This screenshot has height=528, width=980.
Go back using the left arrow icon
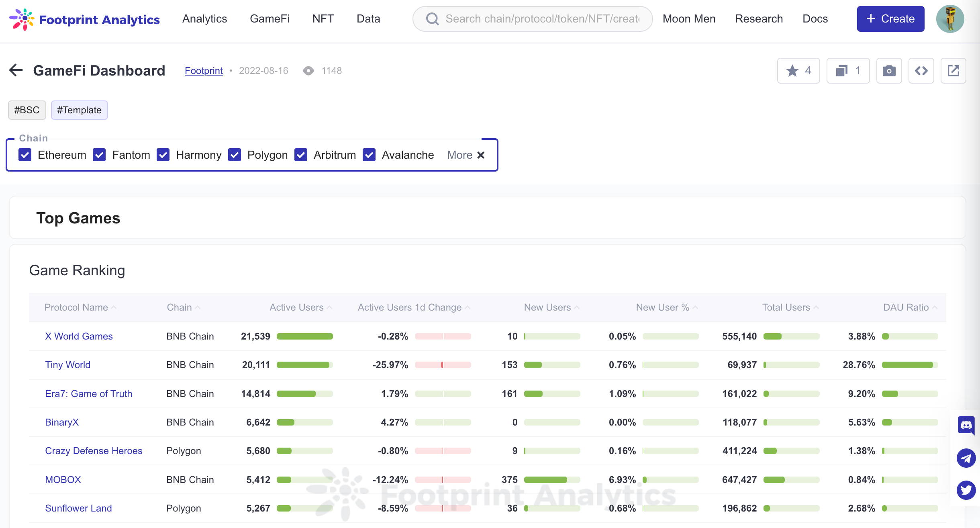pos(16,70)
